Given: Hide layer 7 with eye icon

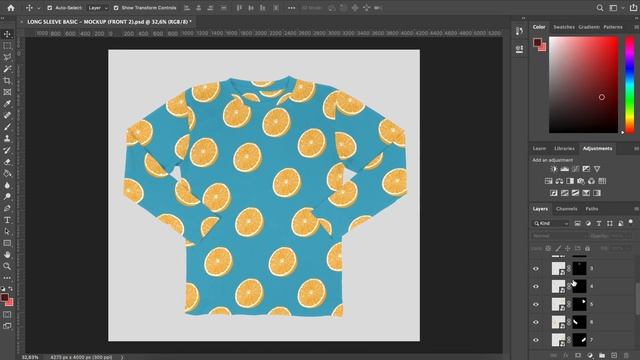Looking at the screenshot, I should coord(536,340).
